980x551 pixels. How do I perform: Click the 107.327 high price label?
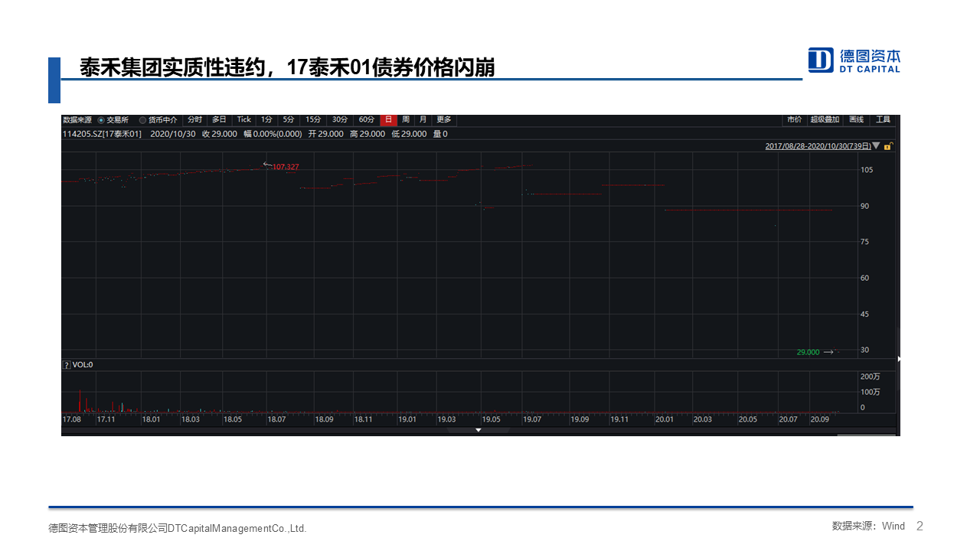[285, 167]
